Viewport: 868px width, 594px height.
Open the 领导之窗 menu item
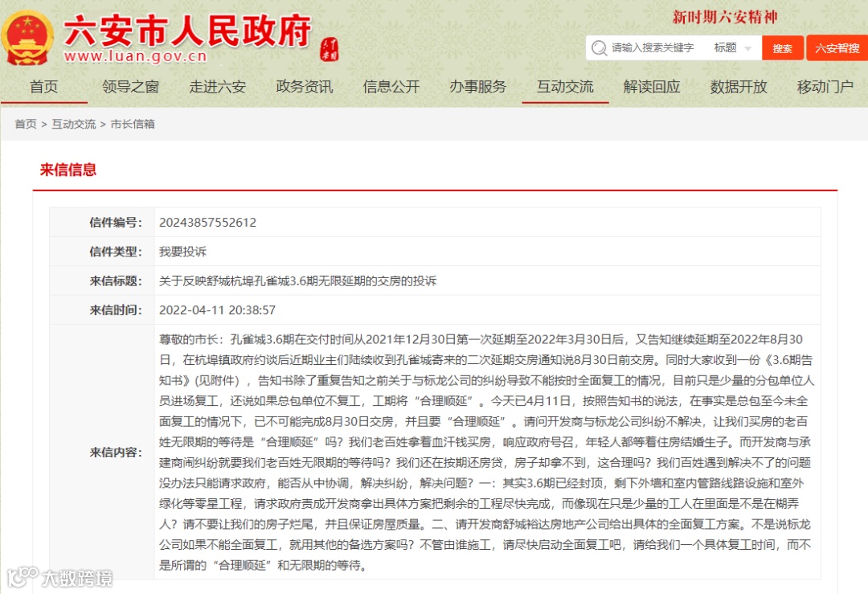click(131, 87)
